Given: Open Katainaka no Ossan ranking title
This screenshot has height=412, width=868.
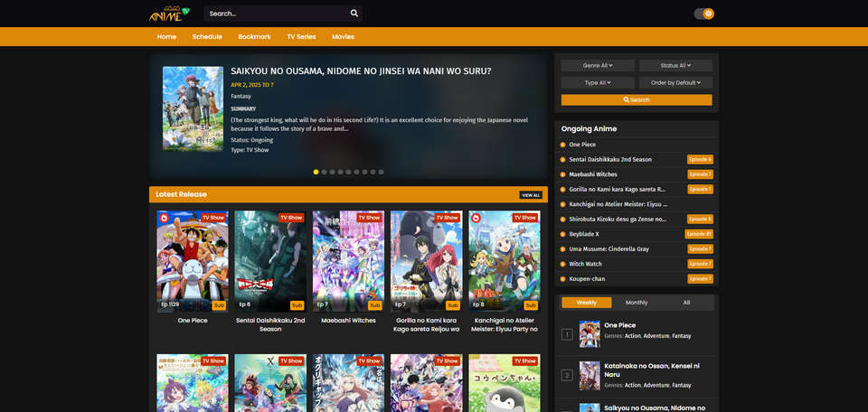Looking at the screenshot, I should pyautogui.click(x=652, y=370).
